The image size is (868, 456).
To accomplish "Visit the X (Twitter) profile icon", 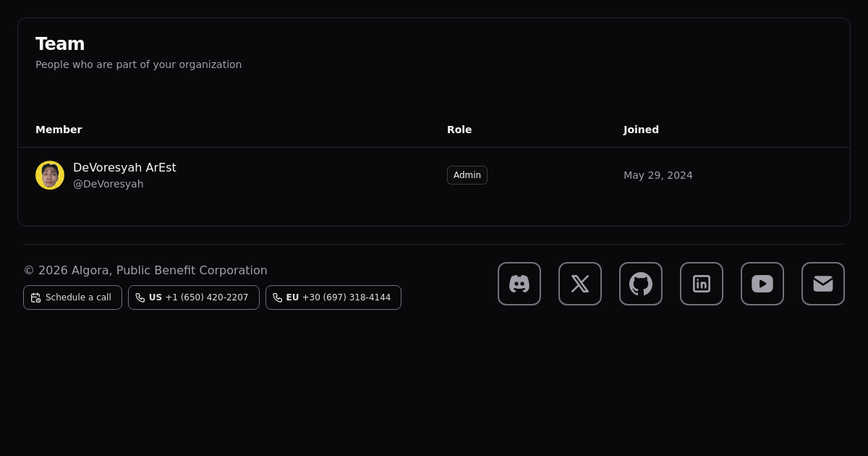I will pos(580,284).
